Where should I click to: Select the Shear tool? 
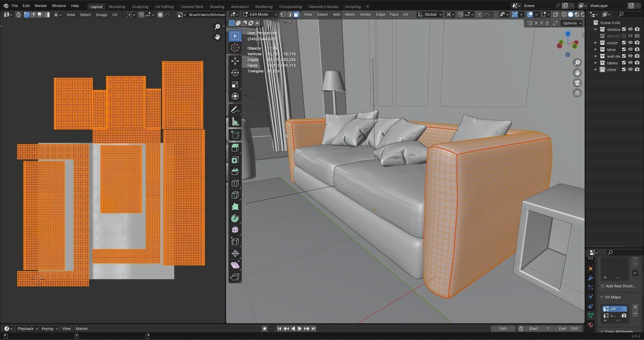click(235, 265)
